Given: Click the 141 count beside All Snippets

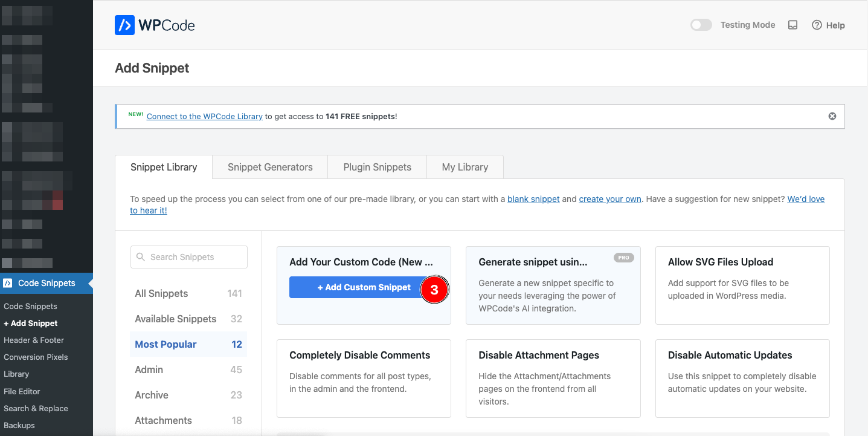Looking at the screenshot, I should [234, 293].
